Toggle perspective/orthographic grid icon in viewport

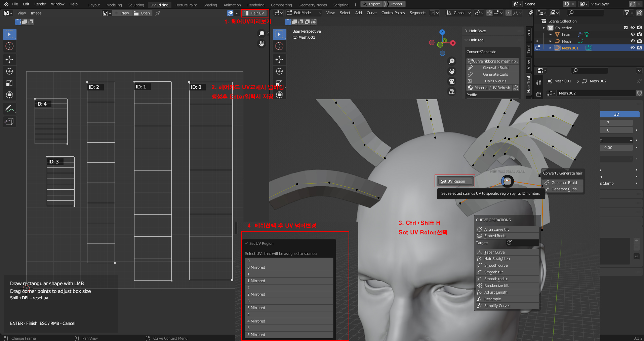point(452,91)
